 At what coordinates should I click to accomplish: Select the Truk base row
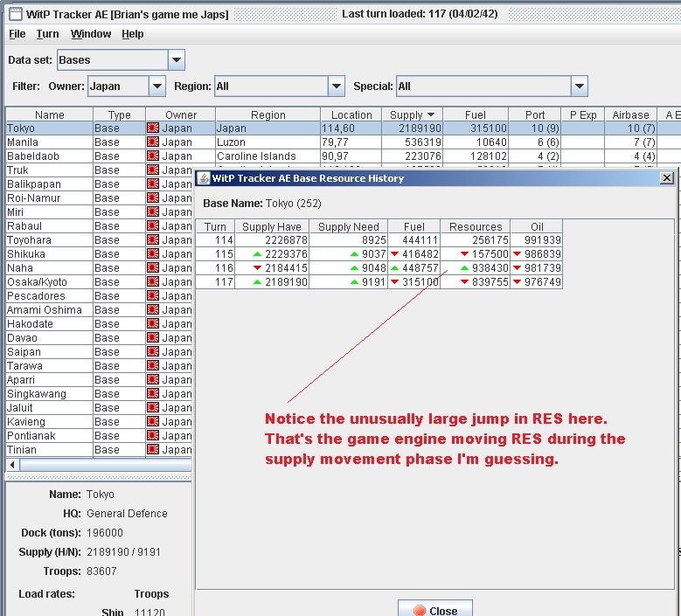99,170
